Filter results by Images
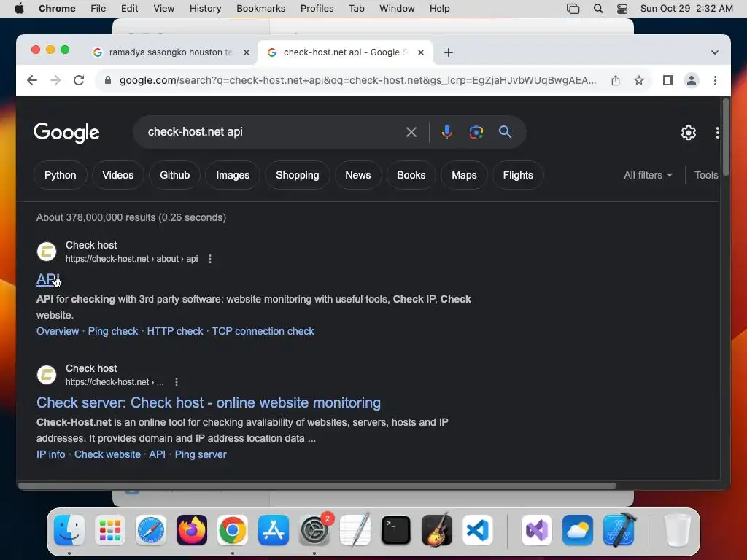 (x=233, y=175)
